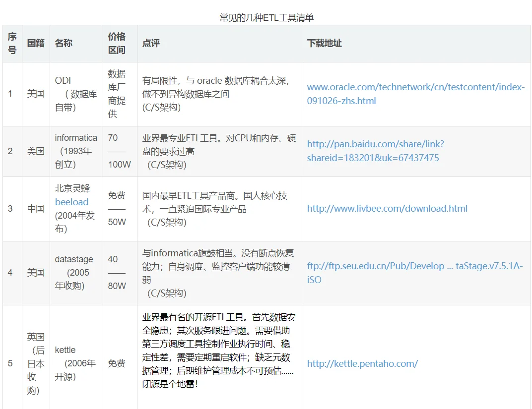
Task: Click sequence number 4 in the datastage row
Action: tap(10, 273)
